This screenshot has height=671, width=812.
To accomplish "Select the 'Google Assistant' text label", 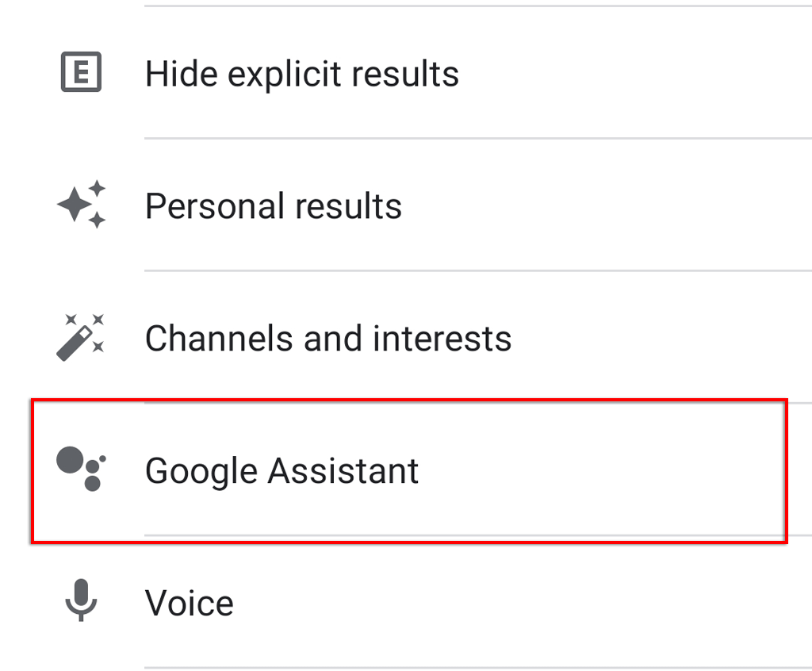I will [x=282, y=471].
